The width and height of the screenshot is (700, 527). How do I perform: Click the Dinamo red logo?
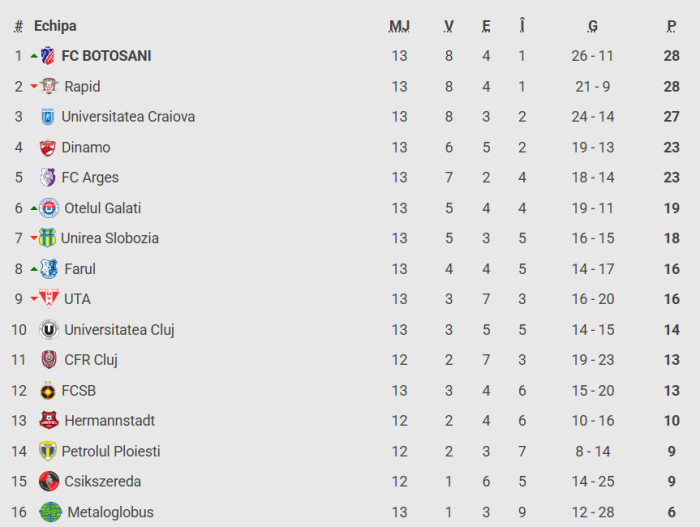pos(47,147)
